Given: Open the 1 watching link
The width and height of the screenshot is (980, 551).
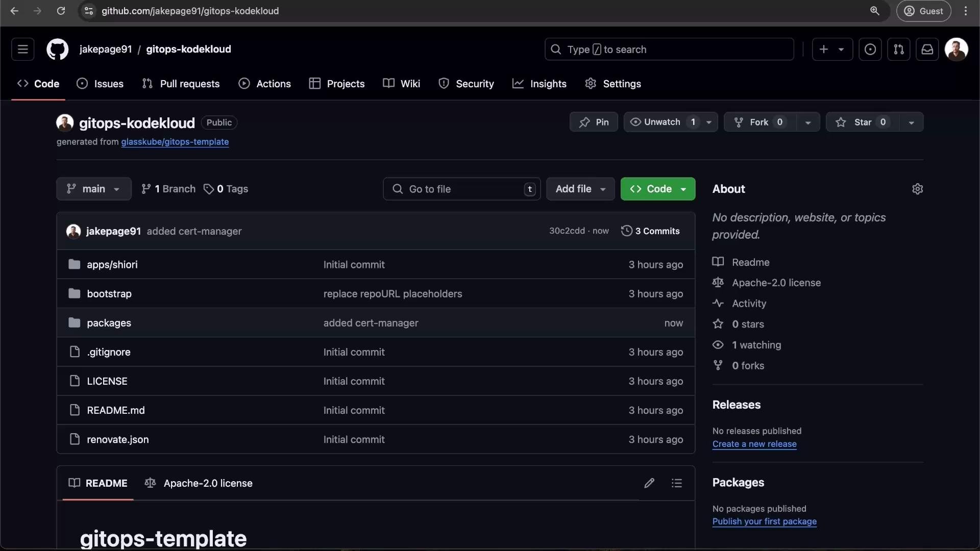Looking at the screenshot, I should (756, 345).
